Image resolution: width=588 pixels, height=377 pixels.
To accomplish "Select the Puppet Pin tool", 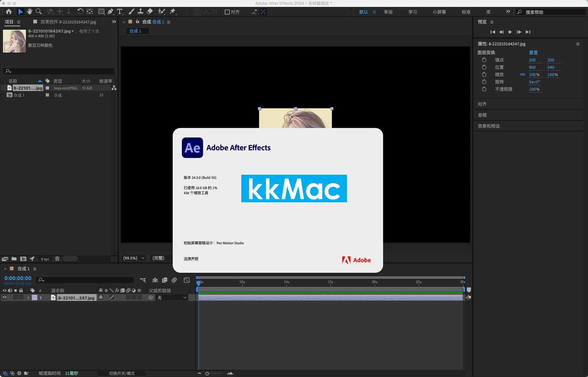I will tap(173, 12).
